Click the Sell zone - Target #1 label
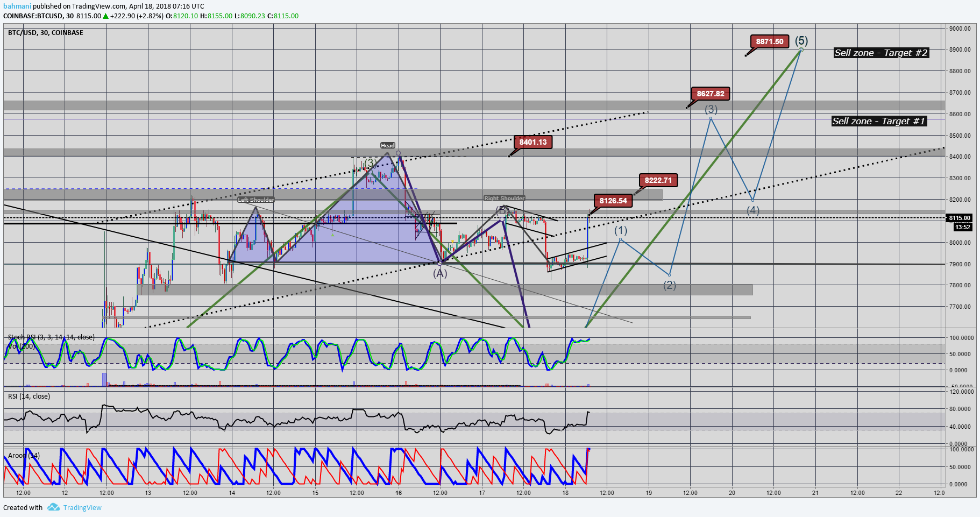This screenshot has height=517, width=980. tap(879, 121)
